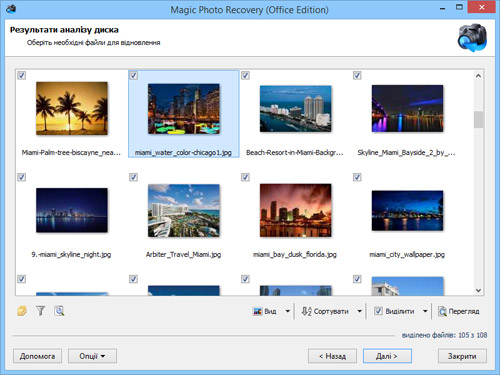
Task: Select miami_city_wallpaper thumbnail
Action: point(407,210)
